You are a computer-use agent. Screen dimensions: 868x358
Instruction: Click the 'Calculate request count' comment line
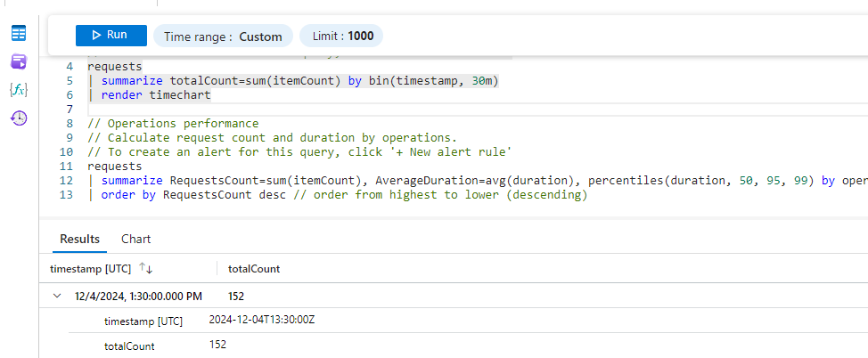273,138
